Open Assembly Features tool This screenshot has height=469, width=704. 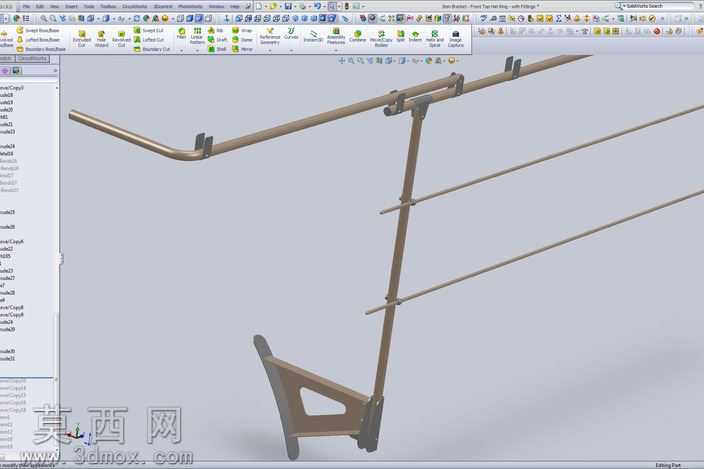(336, 36)
